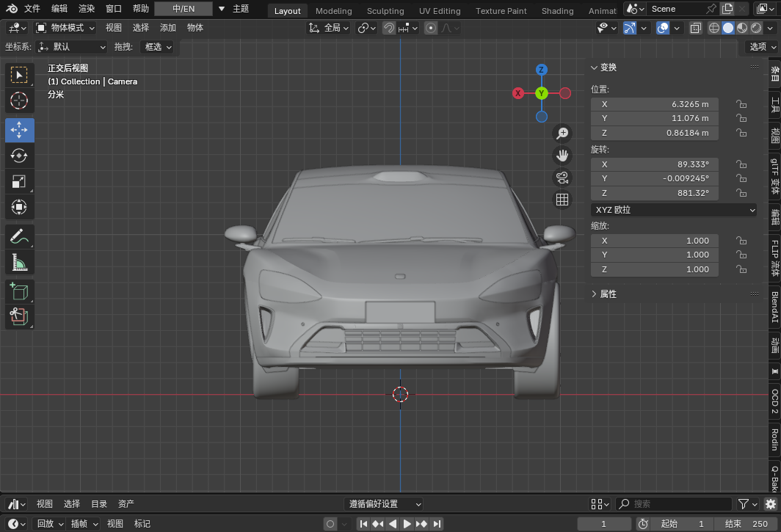
Task: Open the 文件 menu
Action: [x=32, y=9]
